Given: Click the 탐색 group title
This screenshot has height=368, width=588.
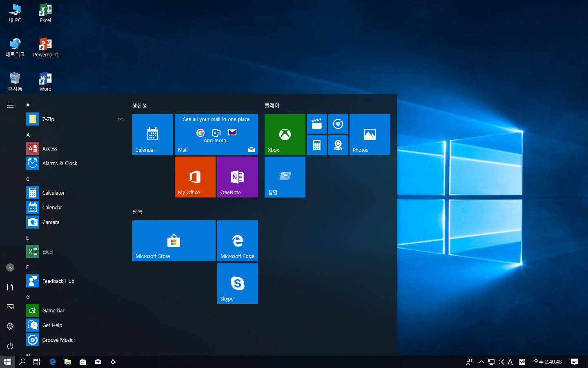Looking at the screenshot, I should (x=137, y=212).
